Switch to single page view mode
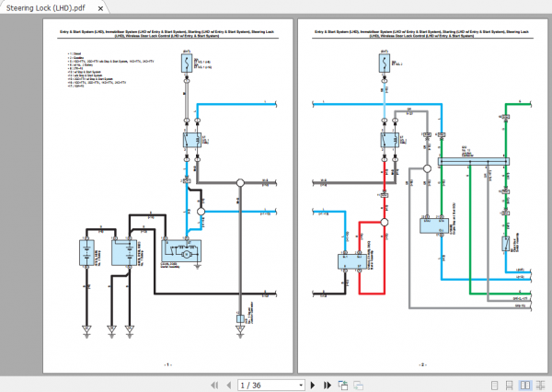The image size is (552, 392). (494, 386)
